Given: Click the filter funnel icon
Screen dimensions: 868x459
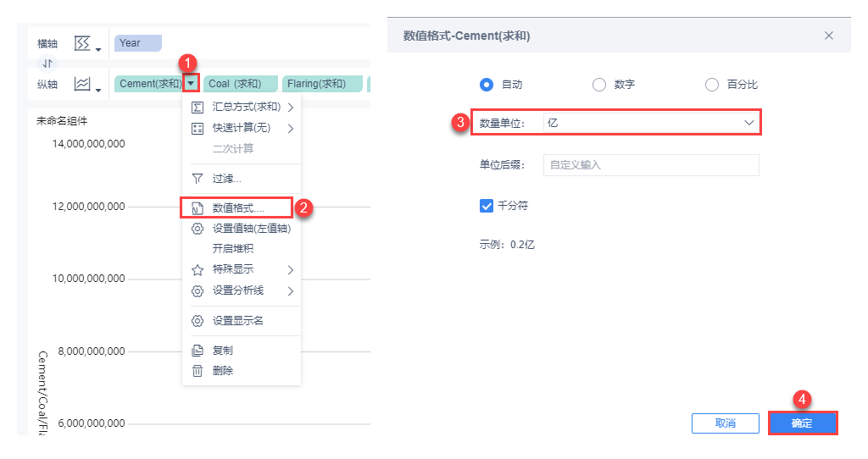Looking at the screenshot, I should pyautogui.click(x=198, y=179).
